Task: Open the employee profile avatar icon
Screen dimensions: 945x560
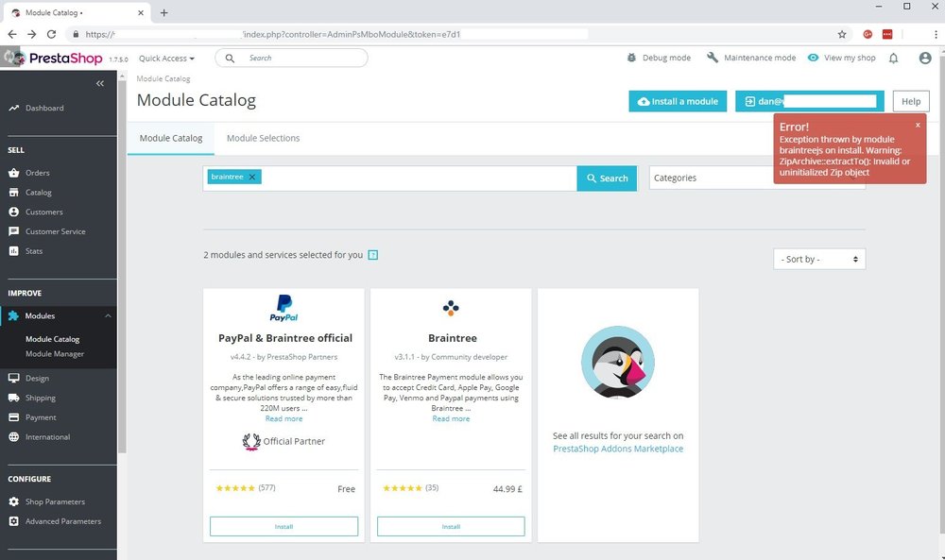Action: 925,58
